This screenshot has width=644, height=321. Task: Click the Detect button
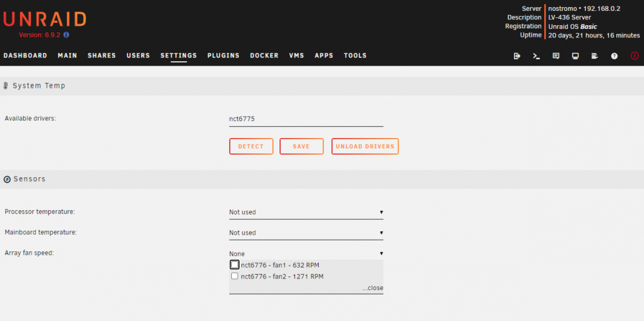[x=251, y=146]
